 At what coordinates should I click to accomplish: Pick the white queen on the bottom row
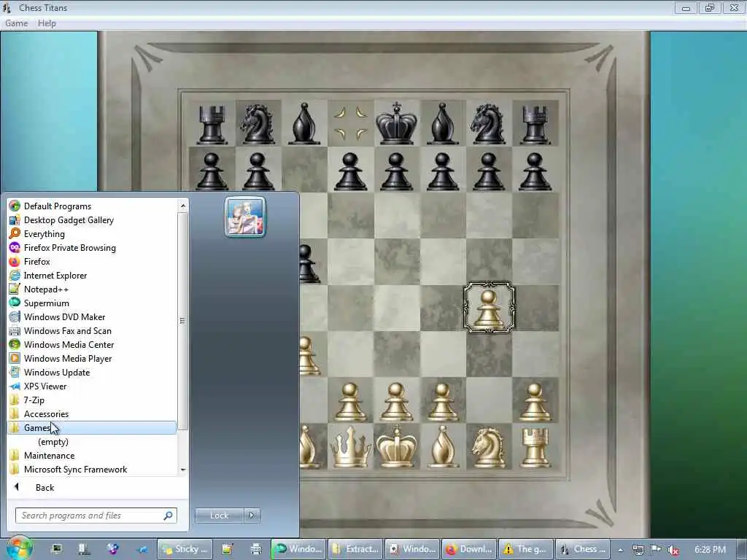click(x=351, y=447)
